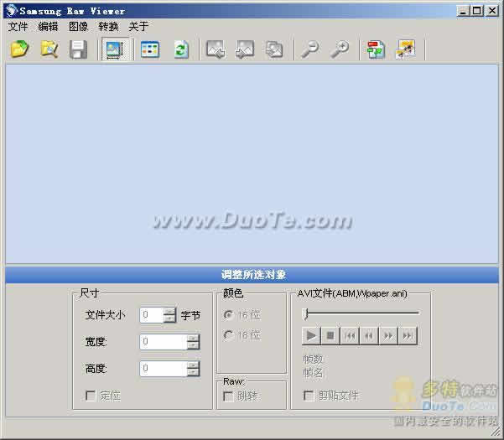Open the 图像 menu
The height and width of the screenshot is (440, 504).
78,26
